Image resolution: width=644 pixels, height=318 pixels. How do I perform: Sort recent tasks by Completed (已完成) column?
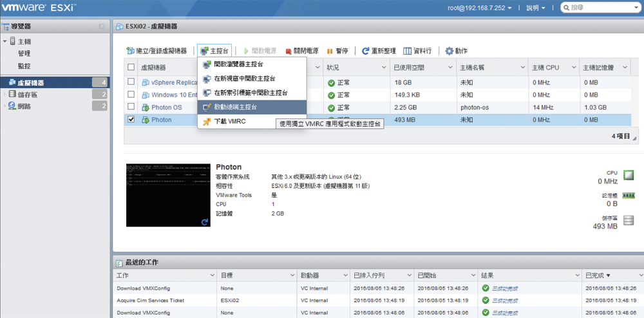click(x=598, y=276)
